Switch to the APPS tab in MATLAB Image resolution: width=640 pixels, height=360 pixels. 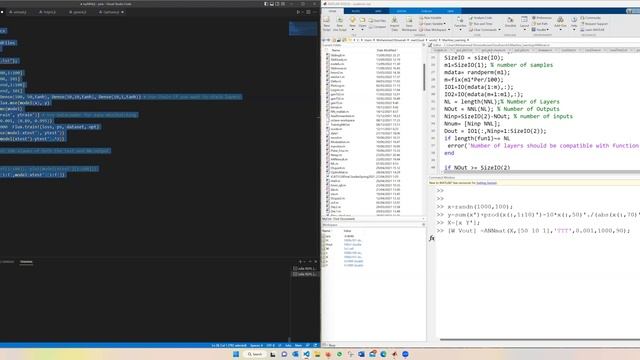[x=378, y=11]
